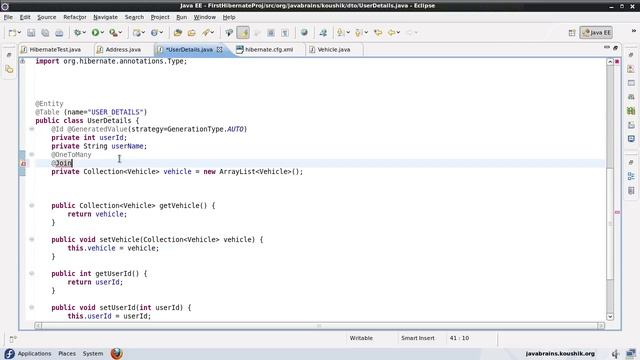Image resolution: width=640 pixels, height=360 pixels.
Task: Click the Search flashlight toolbar icon
Action: [x=206, y=33]
